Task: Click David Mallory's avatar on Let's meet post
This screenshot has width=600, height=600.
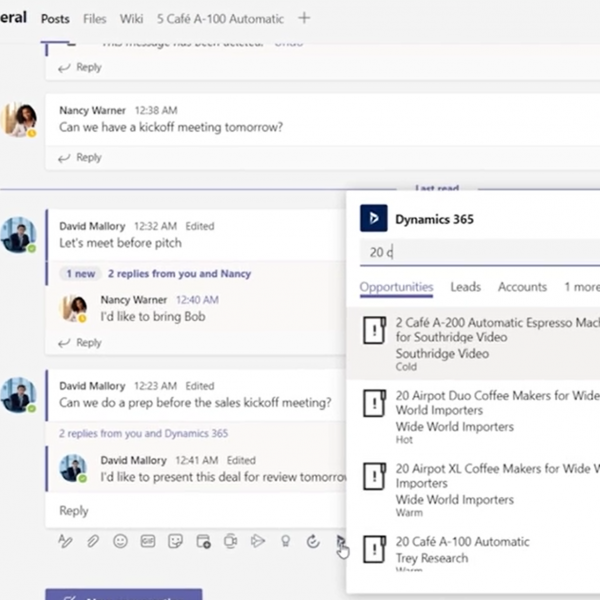Action: (19, 235)
